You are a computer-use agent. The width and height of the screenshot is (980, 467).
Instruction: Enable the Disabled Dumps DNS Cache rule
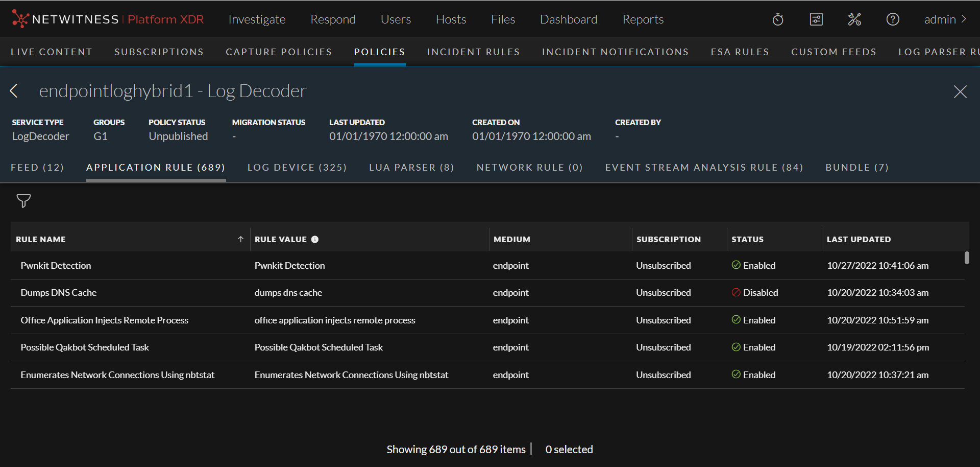[737, 292]
